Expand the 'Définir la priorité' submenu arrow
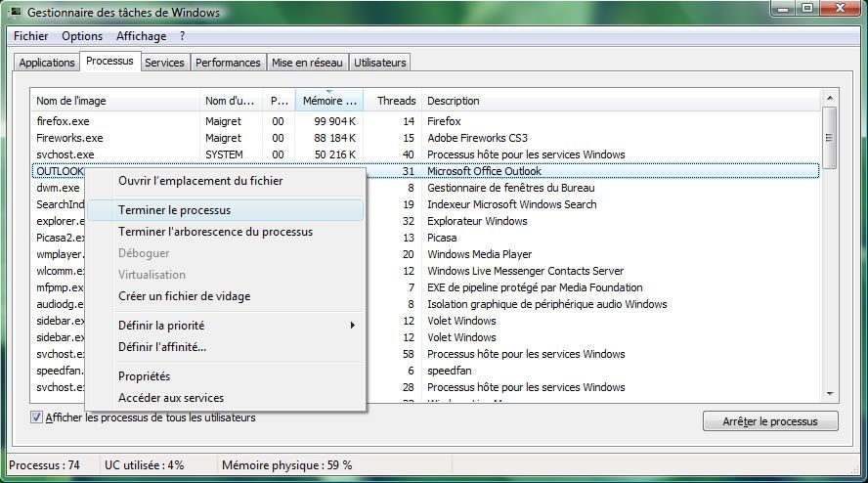The width and height of the screenshot is (868, 483). (352, 326)
